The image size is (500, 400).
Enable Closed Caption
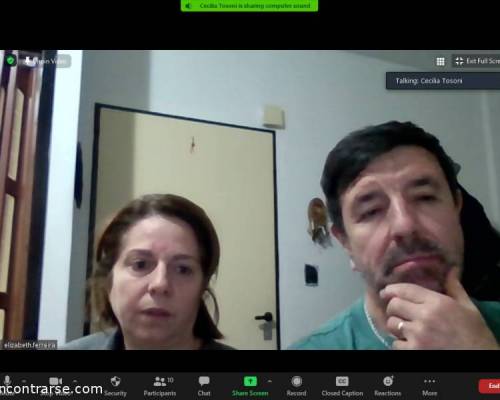tap(342, 386)
